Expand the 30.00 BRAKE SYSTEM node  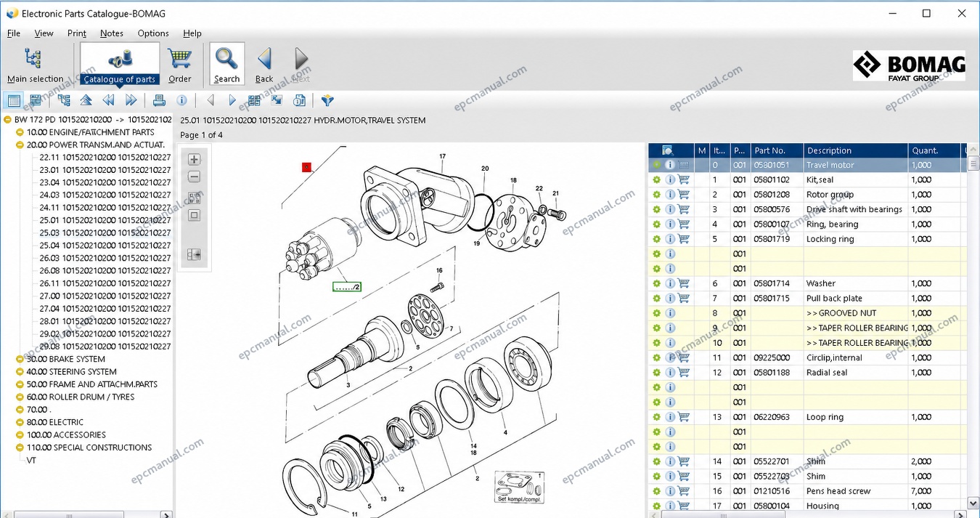[20, 359]
